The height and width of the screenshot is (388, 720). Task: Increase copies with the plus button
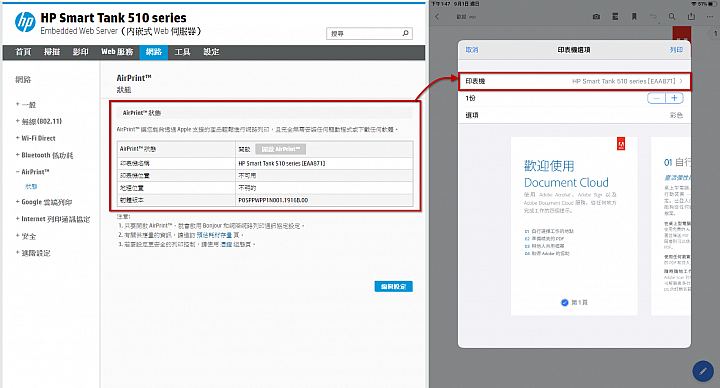click(x=674, y=98)
